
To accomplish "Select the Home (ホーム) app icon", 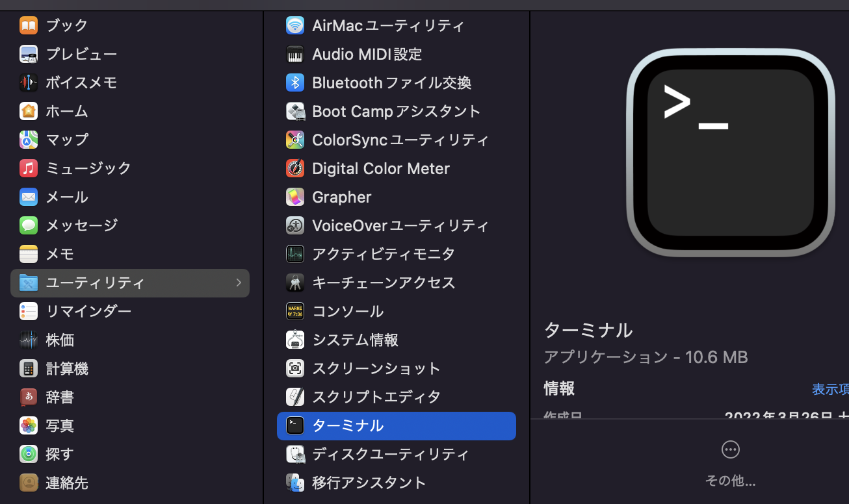I will point(29,112).
